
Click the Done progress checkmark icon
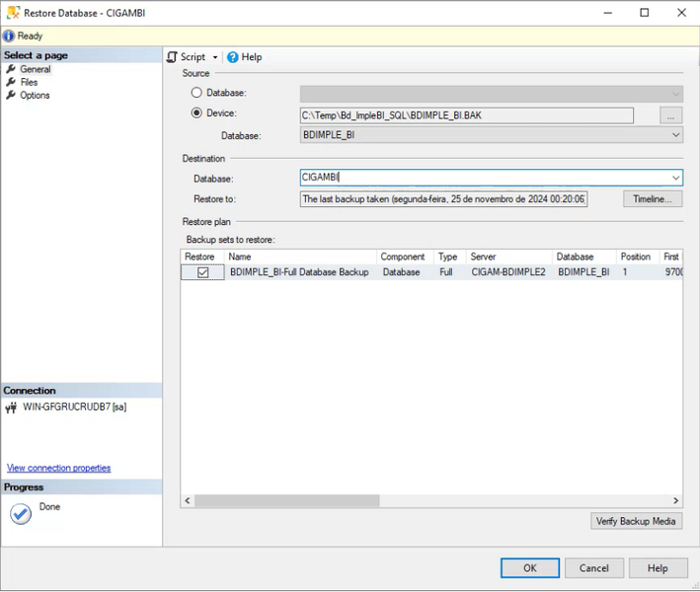click(x=21, y=514)
